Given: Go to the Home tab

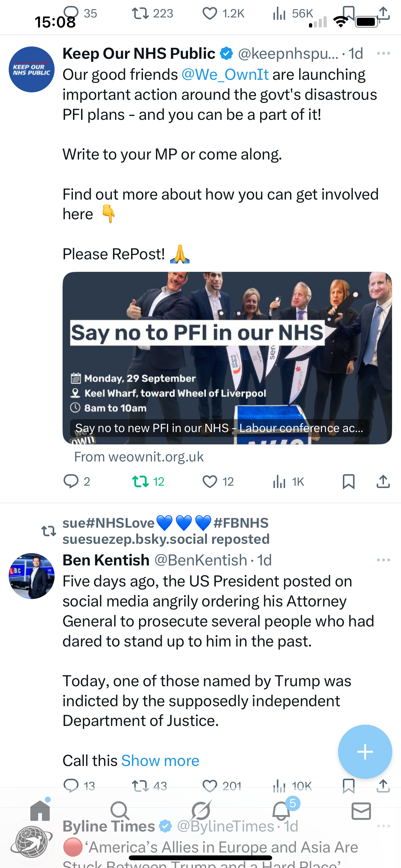Looking at the screenshot, I should coord(40,811).
